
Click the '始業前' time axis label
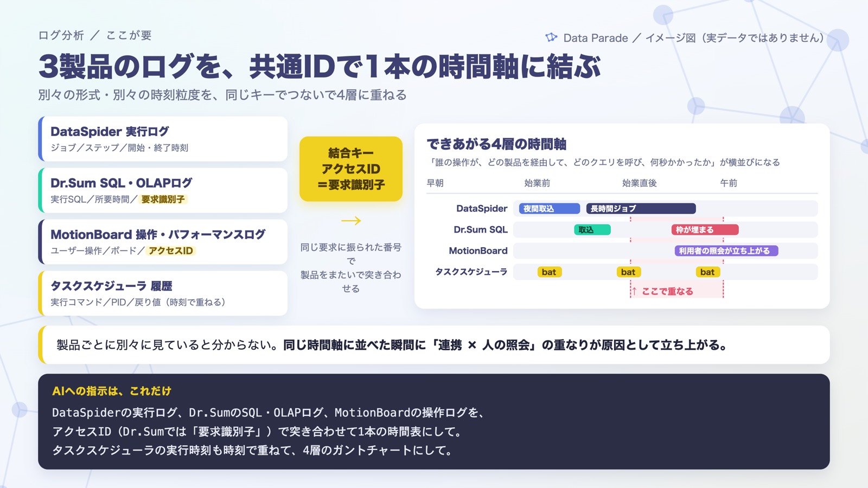tap(537, 183)
